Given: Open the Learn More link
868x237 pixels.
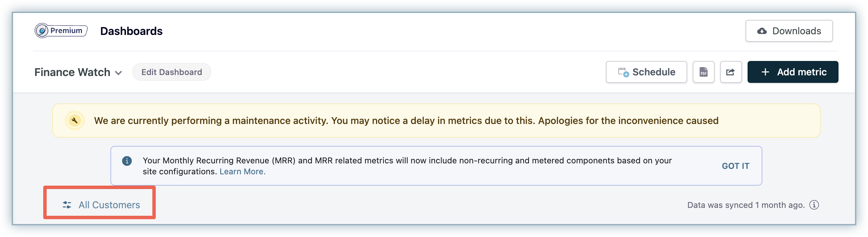Looking at the screenshot, I should 242,172.
